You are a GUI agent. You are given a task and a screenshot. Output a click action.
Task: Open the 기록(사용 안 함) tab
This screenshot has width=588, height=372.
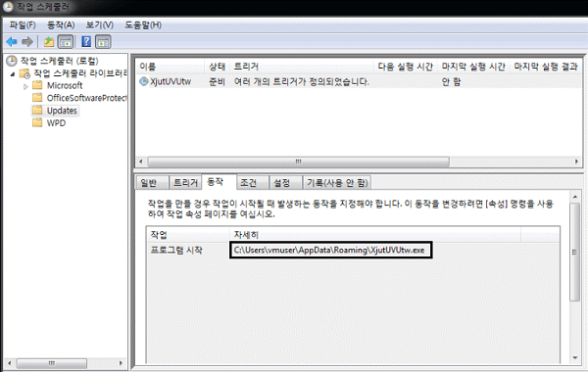[x=337, y=182]
